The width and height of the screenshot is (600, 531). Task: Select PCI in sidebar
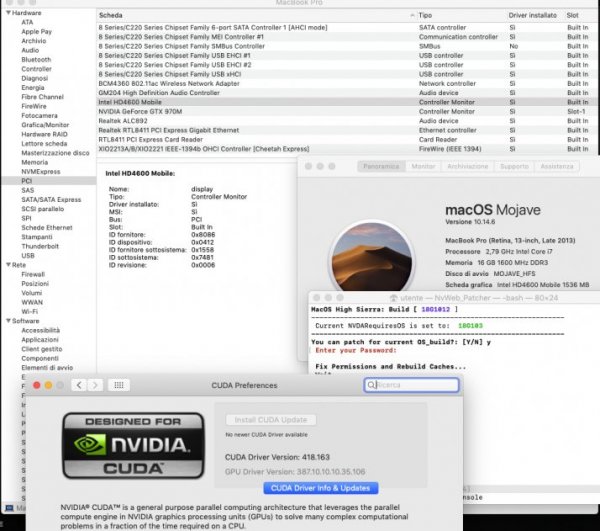coord(48,181)
